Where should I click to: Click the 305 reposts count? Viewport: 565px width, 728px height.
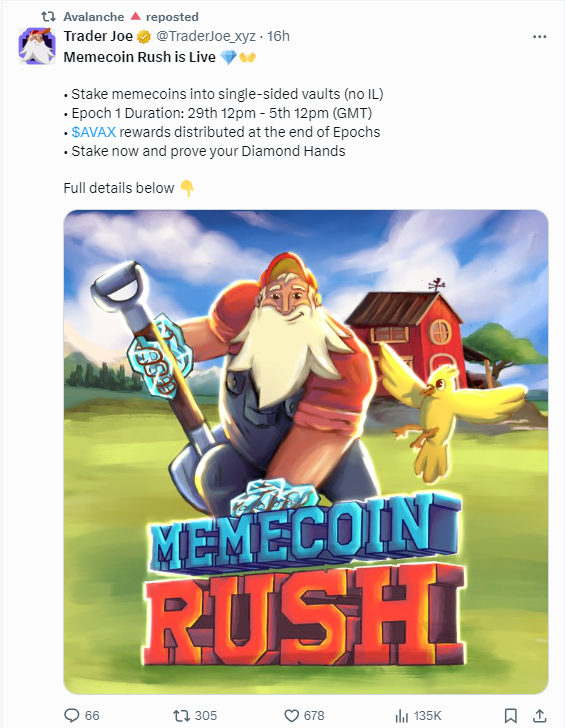(x=206, y=715)
